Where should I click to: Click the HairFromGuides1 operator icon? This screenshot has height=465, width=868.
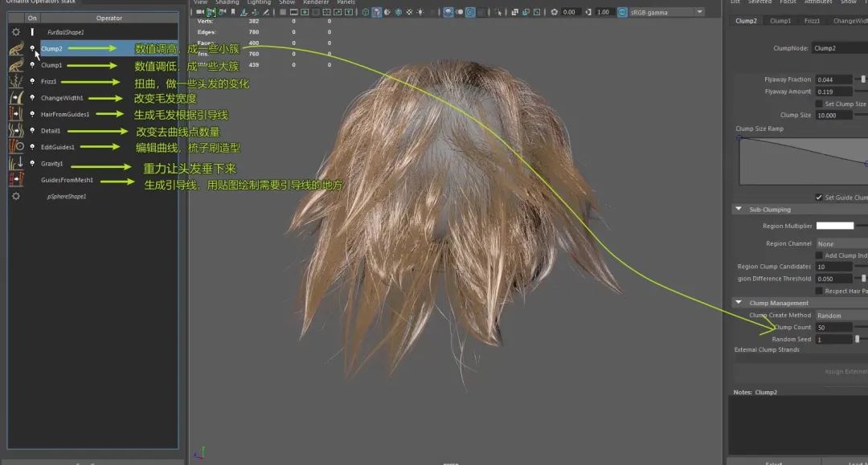tap(15, 114)
